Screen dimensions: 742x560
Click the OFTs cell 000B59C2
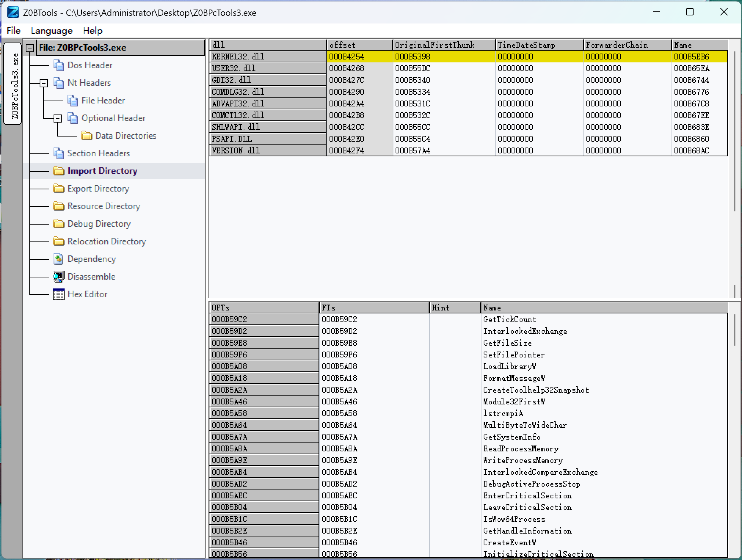264,319
